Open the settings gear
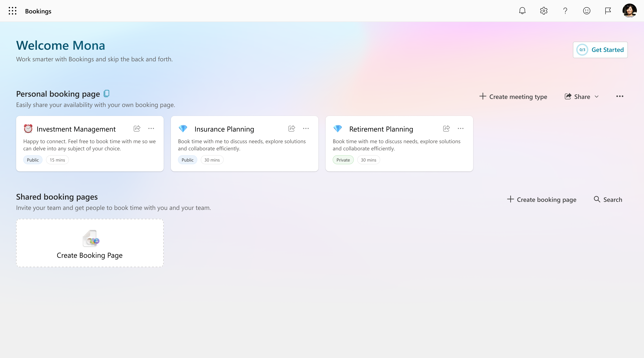Viewport: 644px width, 358px height. click(544, 11)
